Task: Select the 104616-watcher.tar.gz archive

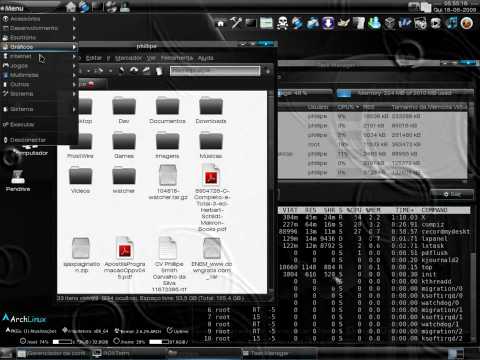Action: (168, 182)
